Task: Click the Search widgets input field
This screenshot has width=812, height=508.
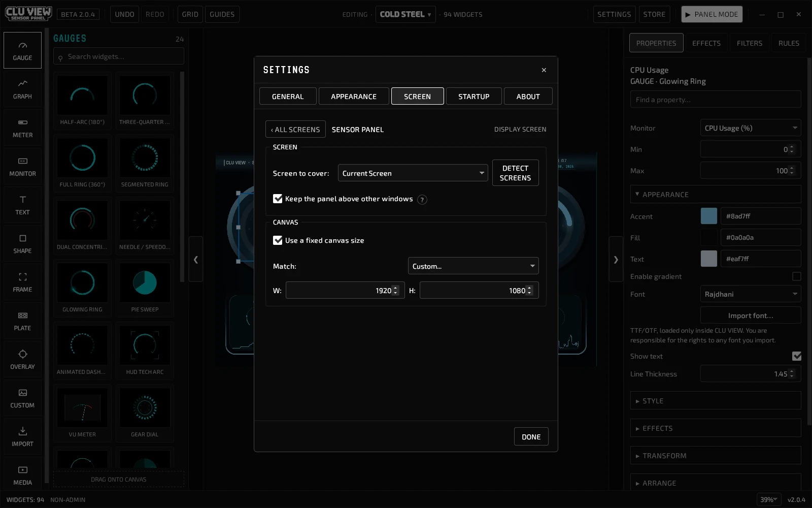Action: 119,56
